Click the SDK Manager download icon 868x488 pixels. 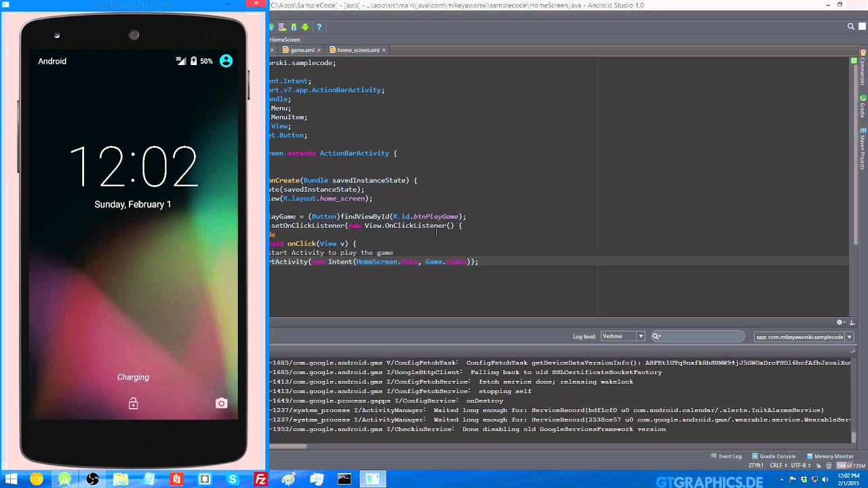tap(294, 27)
